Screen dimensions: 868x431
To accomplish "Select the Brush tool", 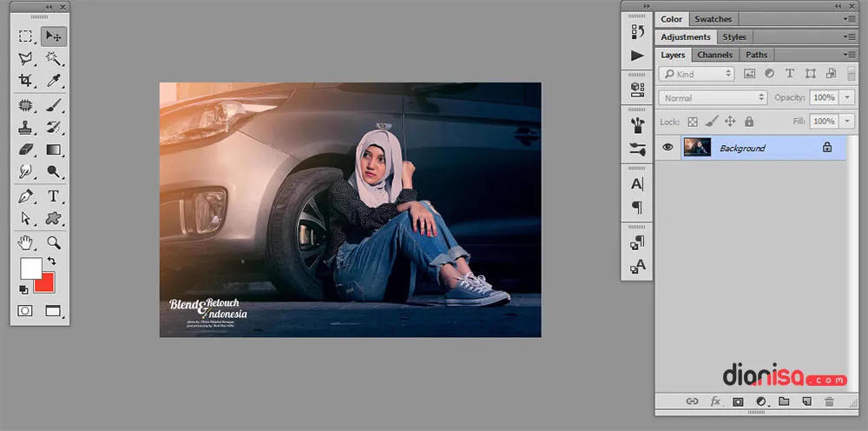I will [54, 105].
